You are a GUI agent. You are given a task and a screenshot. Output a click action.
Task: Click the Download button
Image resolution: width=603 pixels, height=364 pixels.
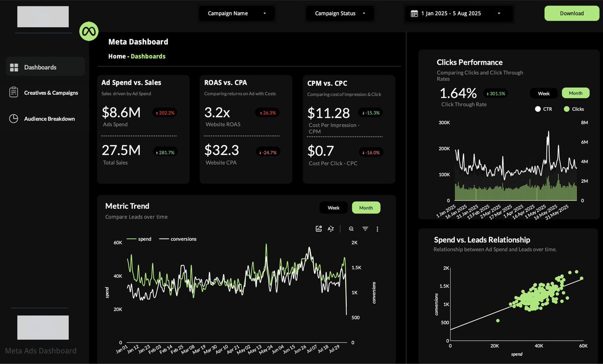click(x=572, y=14)
